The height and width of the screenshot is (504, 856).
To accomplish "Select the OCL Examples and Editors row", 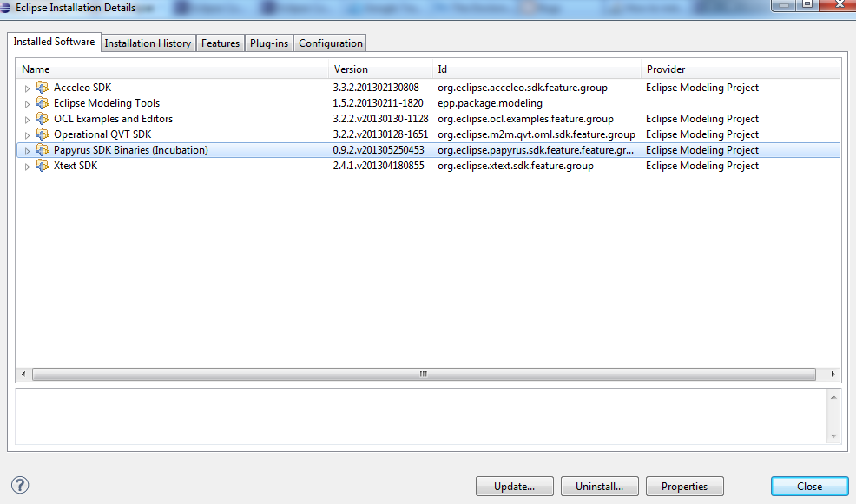I will point(429,119).
